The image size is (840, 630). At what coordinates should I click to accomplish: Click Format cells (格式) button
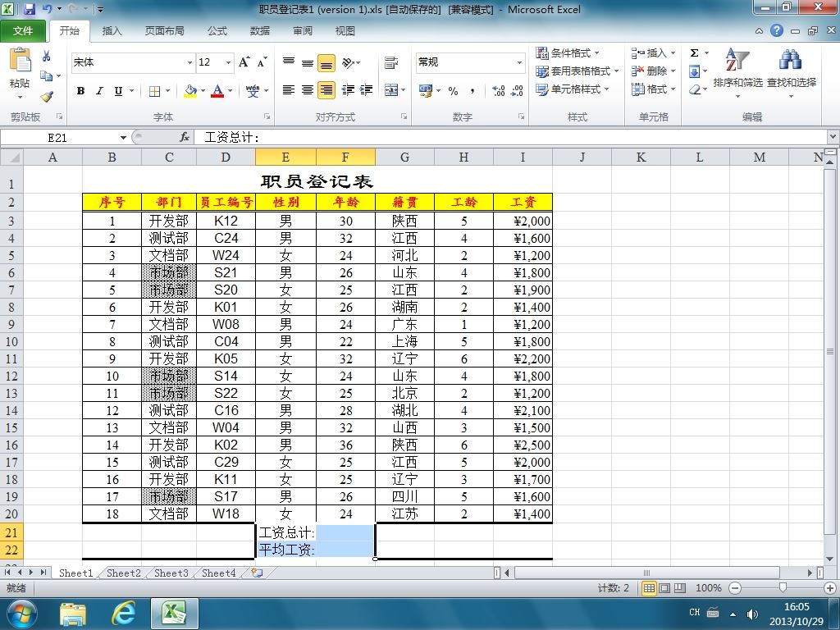tap(652, 89)
